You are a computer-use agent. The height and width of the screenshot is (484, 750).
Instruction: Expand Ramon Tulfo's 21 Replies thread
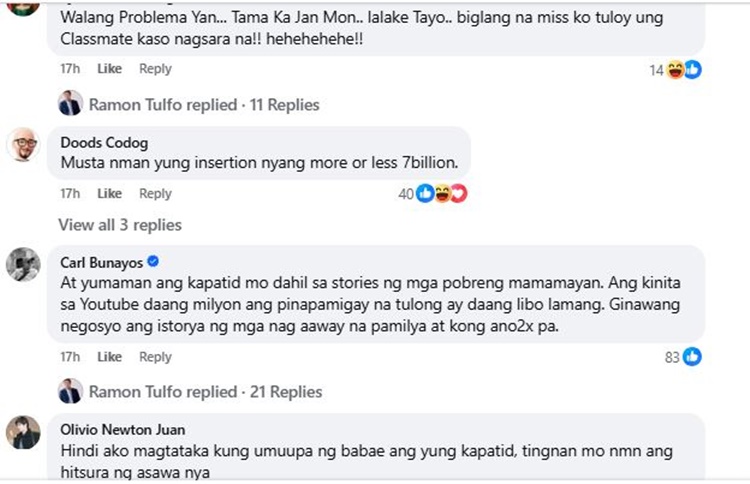point(205,391)
